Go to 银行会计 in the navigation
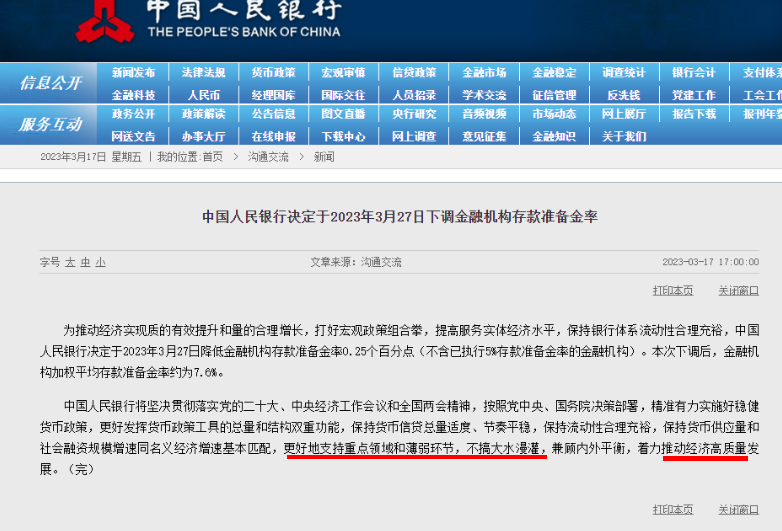Viewport: 782px width, 531px height. pyautogui.click(x=694, y=73)
